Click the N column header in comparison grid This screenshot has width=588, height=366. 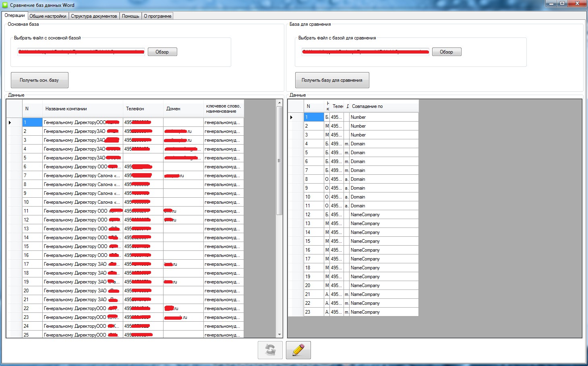(x=314, y=106)
